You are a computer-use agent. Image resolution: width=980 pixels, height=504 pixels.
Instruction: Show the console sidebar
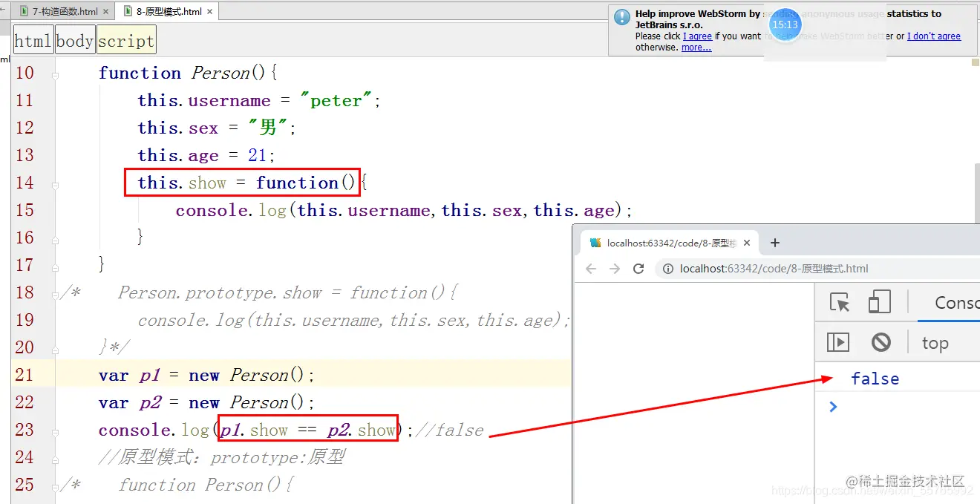[x=838, y=342]
